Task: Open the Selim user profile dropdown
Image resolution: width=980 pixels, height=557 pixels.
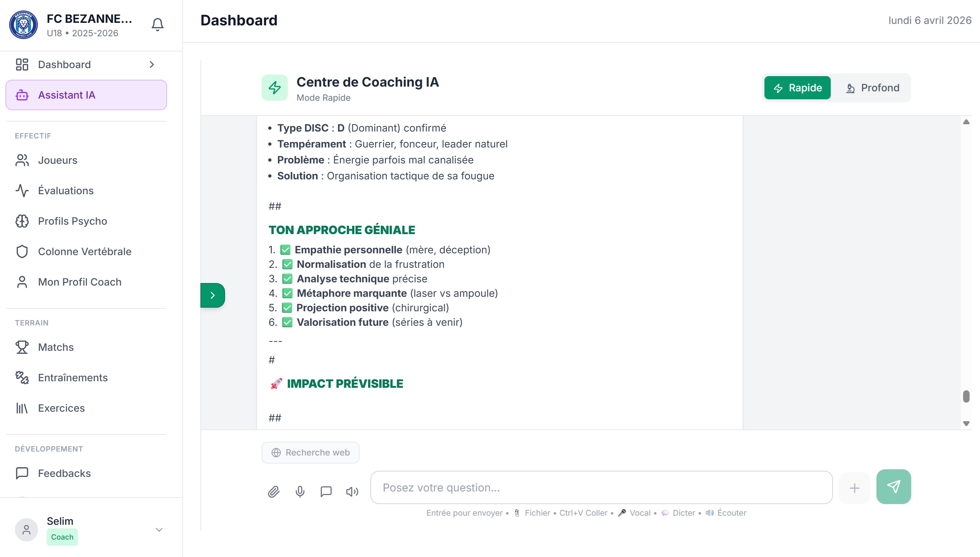Action: [159, 529]
